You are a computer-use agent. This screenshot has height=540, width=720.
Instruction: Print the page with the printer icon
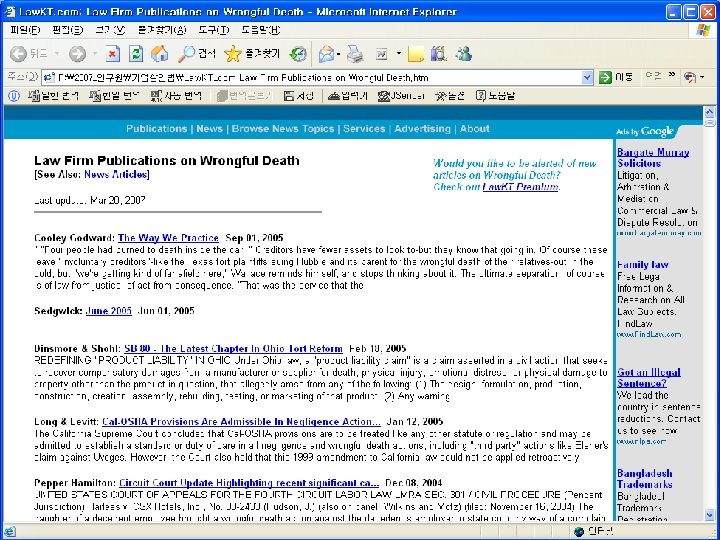pyautogui.click(x=355, y=54)
